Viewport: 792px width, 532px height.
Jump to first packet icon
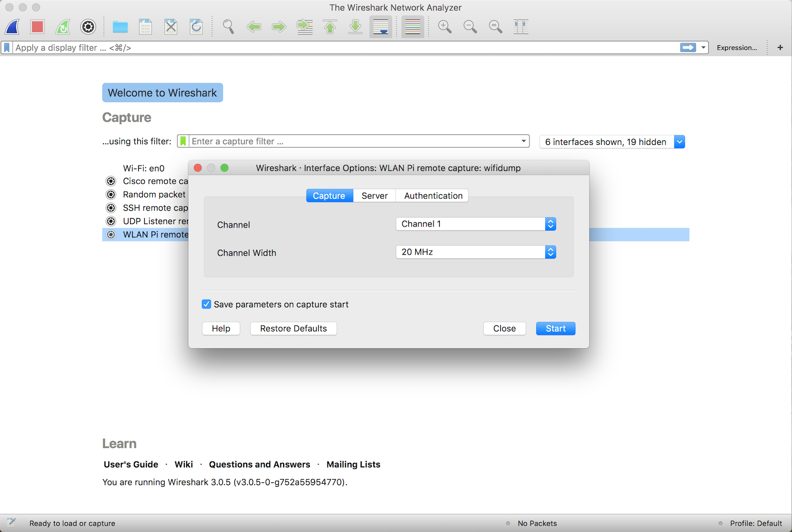pos(330,27)
